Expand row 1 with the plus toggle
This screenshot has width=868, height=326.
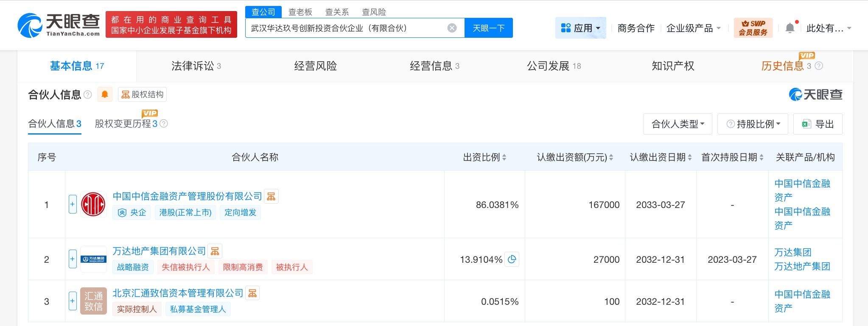[73, 204]
